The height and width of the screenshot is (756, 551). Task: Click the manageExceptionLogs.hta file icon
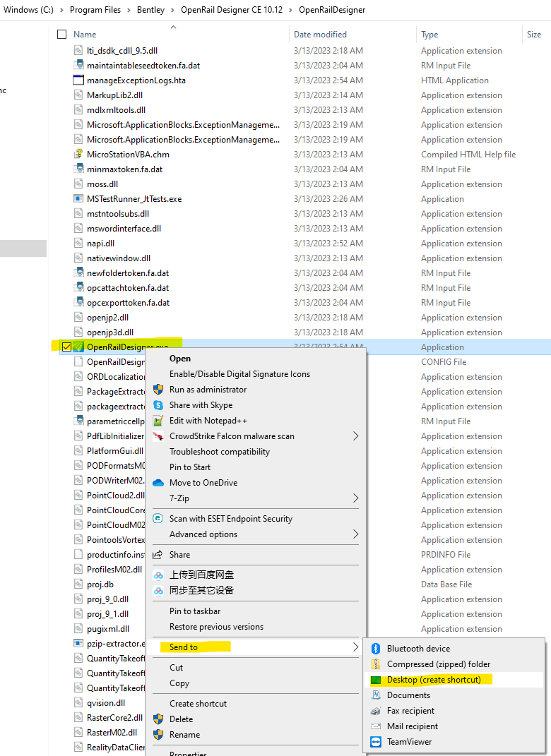point(78,80)
